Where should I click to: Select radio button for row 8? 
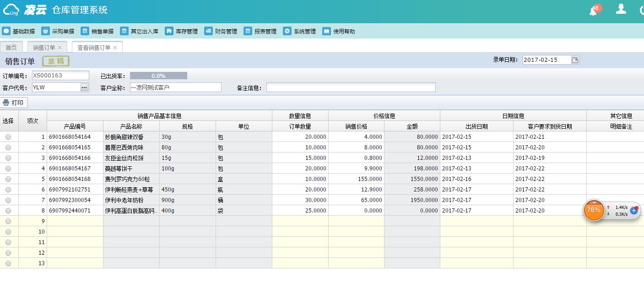pos(8,211)
